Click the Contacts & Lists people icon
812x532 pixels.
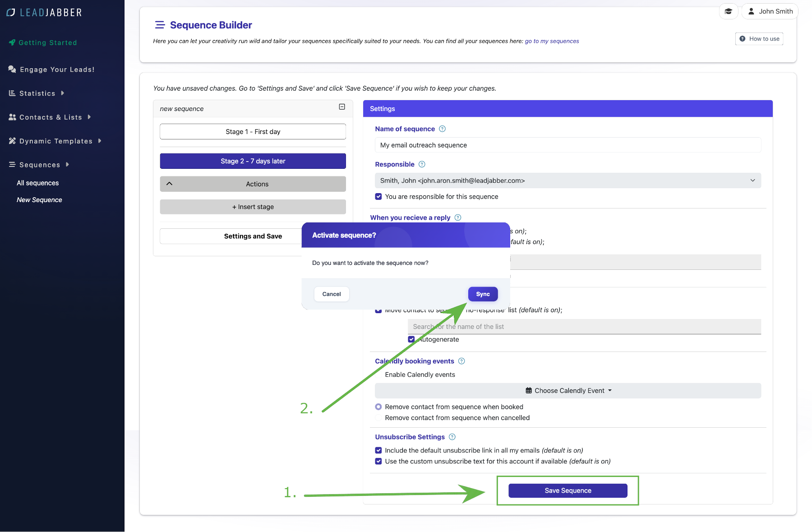click(12, 117)
